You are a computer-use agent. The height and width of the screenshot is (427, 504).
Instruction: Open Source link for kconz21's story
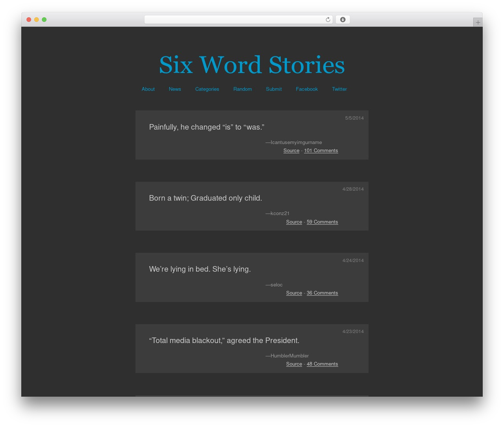tap(294, 222)
